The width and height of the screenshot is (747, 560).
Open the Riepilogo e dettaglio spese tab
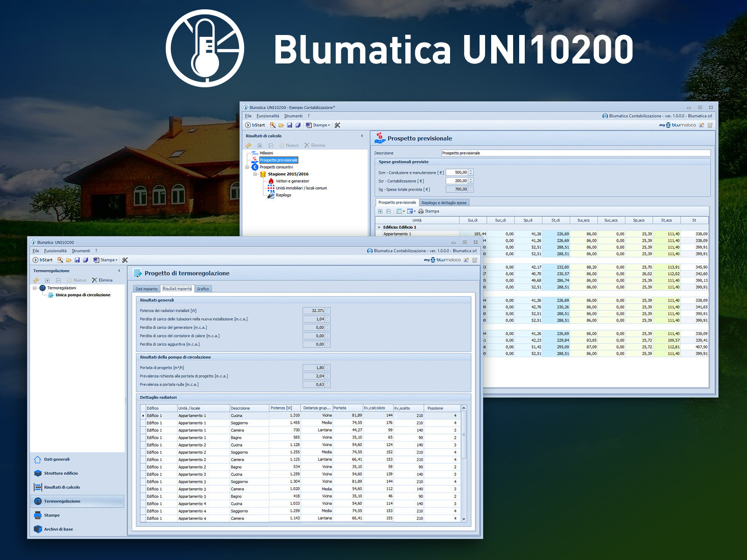(444, 203)
